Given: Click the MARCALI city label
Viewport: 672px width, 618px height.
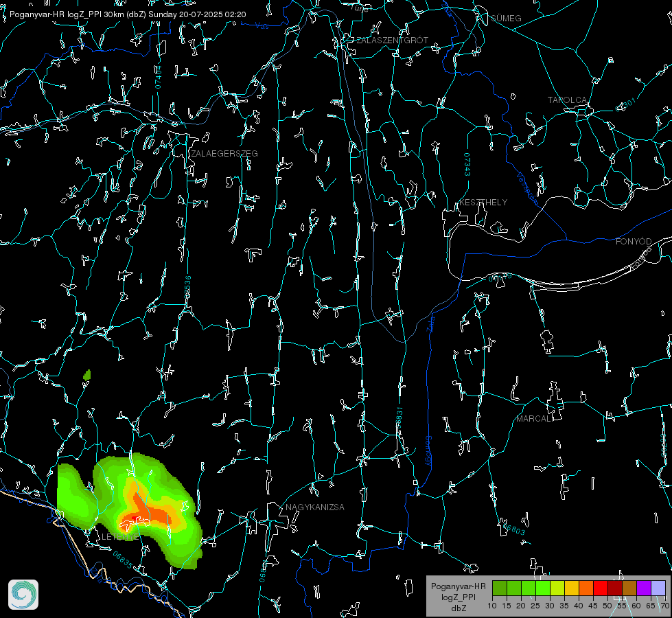Looking at the screenshot, I should (535, 419).
